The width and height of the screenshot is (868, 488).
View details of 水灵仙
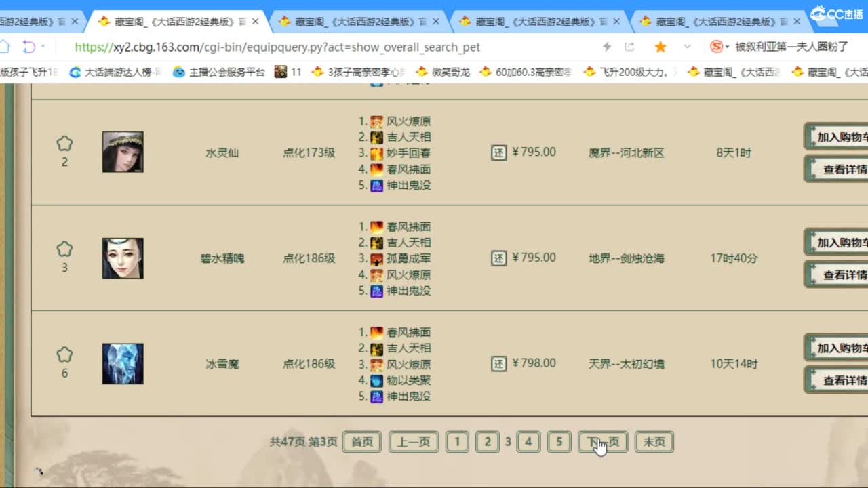pyautogui.click(x=836, y=169)
